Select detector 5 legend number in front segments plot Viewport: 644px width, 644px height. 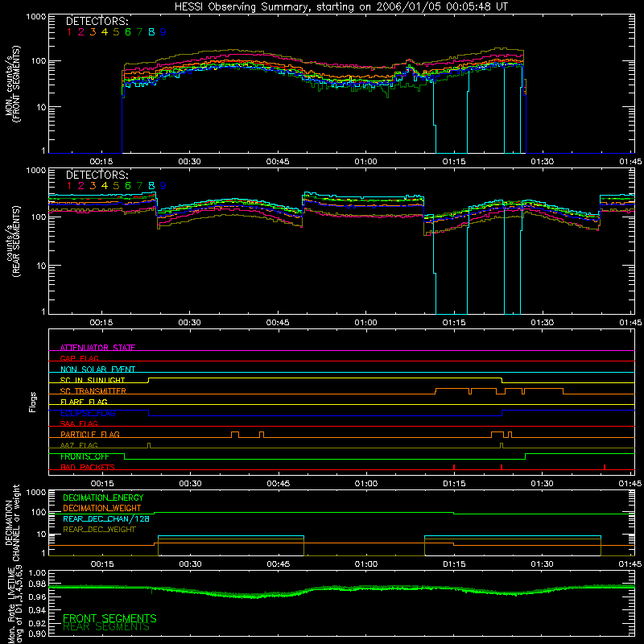pos(116,32)
